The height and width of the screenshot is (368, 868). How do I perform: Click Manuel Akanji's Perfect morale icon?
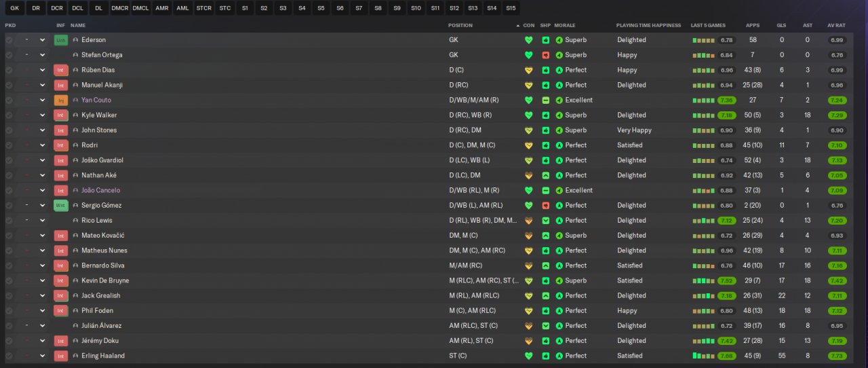click(559, 85)
